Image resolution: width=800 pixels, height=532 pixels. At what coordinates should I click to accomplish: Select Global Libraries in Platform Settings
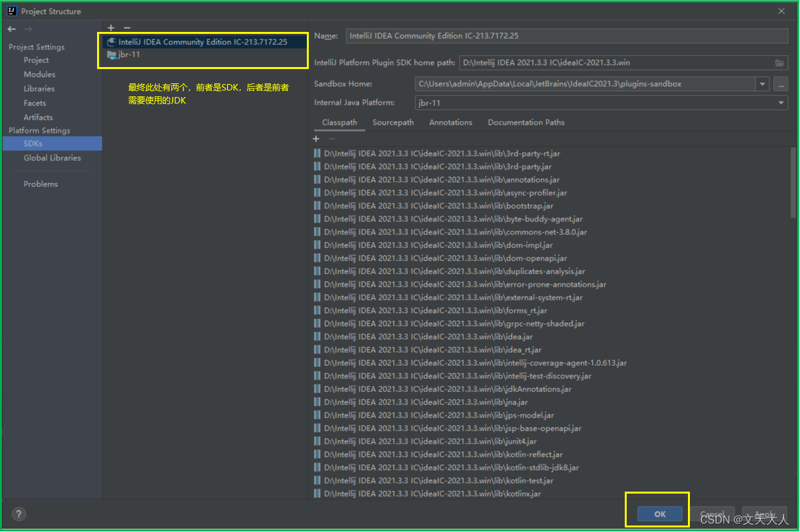tap(52, 158)
